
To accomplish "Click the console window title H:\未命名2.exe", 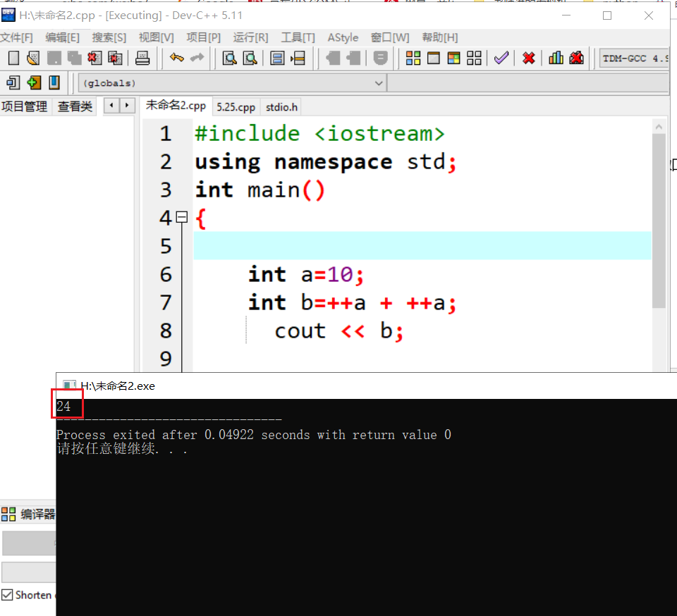I will [x=118, y=386].
